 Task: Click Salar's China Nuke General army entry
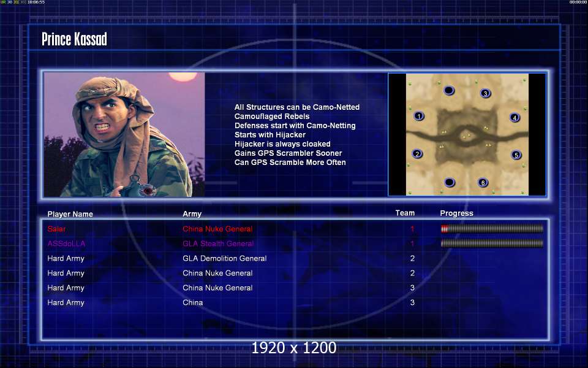pyautogui.click(x=217, y=229)
